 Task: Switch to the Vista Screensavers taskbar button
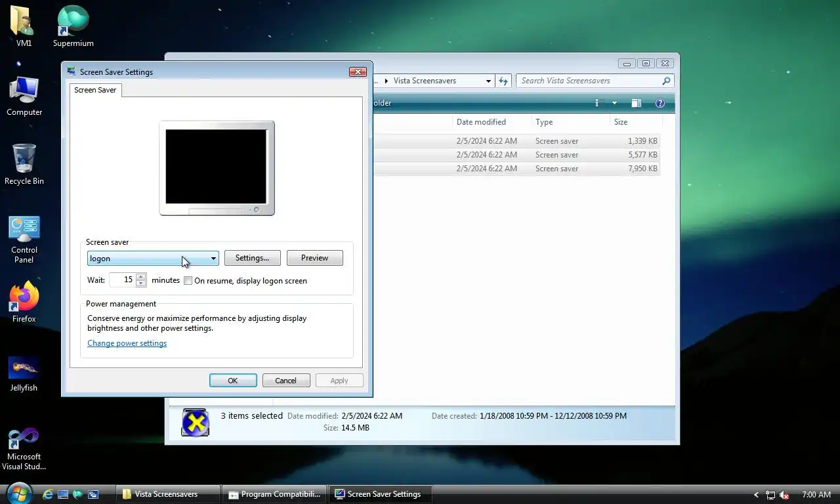pos(167,494)
